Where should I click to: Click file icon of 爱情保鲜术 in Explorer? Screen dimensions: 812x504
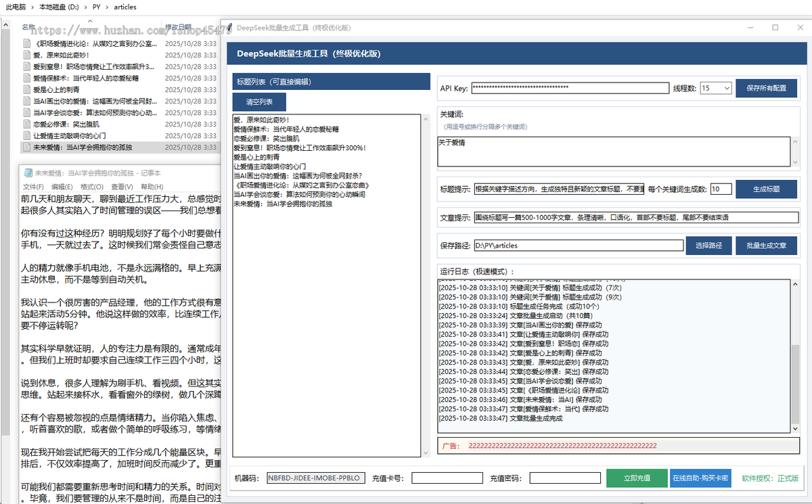click(27, 78)
